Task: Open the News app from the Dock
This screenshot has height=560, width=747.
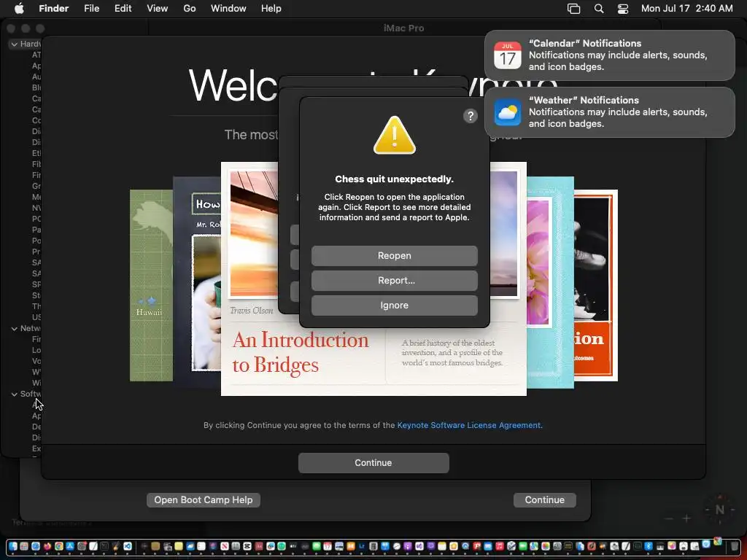Action: 225,546
